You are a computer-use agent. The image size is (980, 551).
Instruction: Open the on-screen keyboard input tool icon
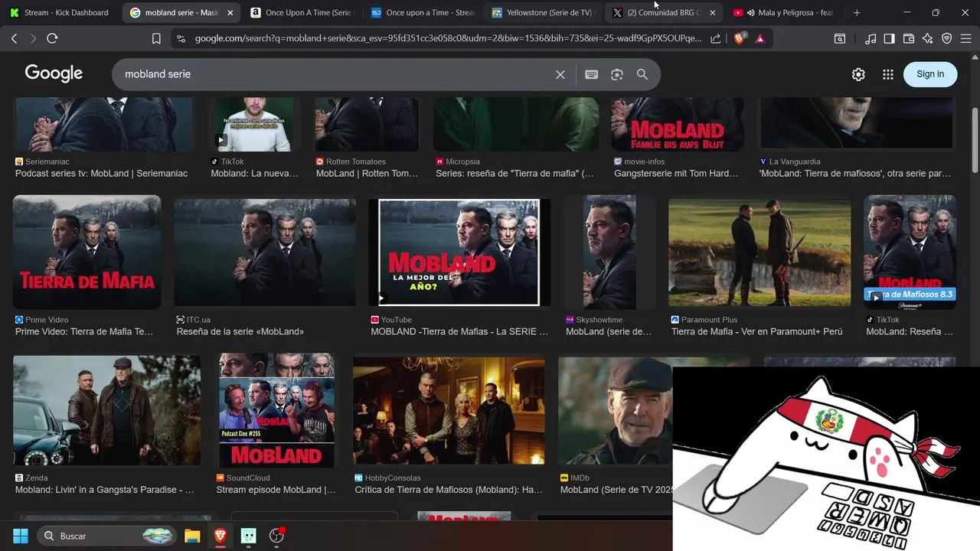pos(591,74)
